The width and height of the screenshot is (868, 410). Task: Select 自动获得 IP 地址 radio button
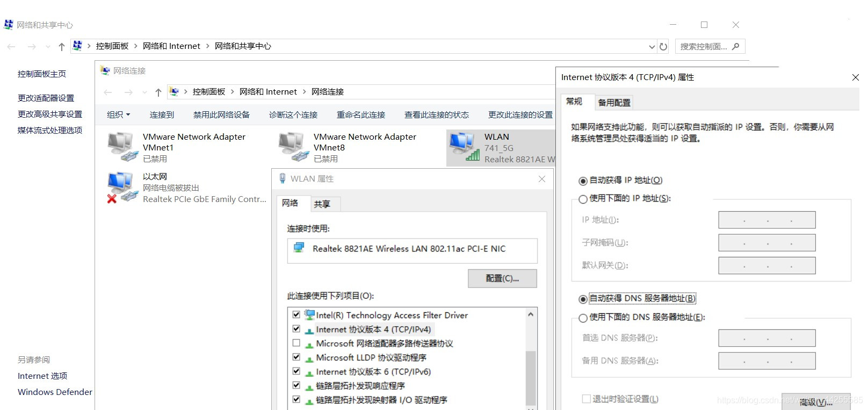point(583,181)
